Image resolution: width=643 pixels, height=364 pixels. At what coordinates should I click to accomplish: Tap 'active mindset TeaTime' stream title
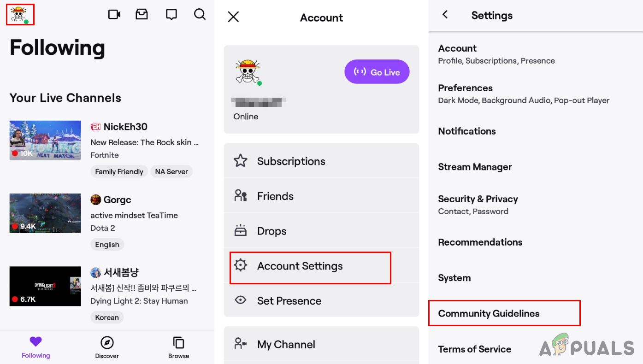coord(134,215)
